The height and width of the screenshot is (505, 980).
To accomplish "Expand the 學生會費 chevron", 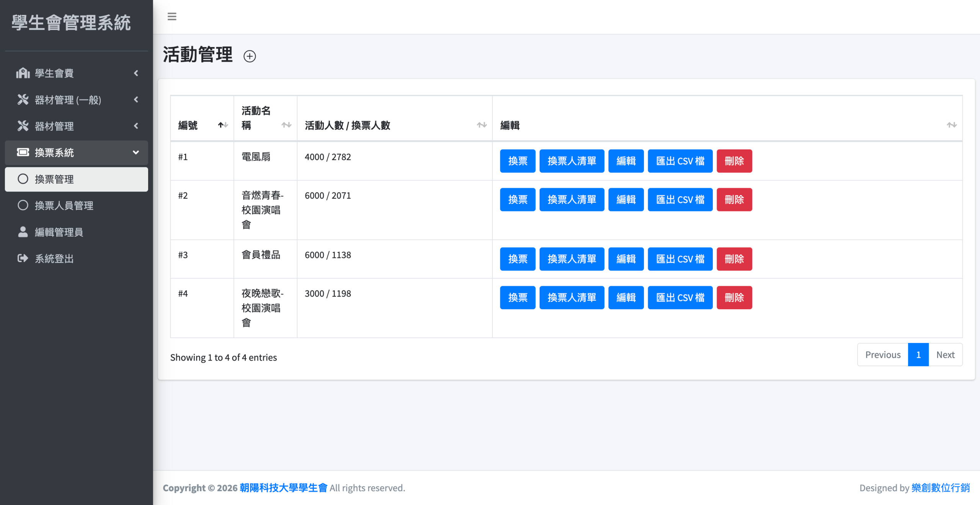I will click(x=136, y=73).
